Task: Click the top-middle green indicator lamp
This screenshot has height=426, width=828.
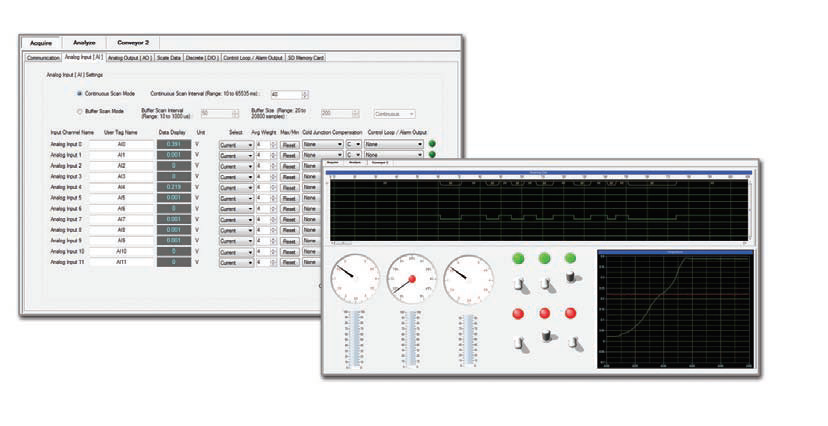Action: [x=545, y=259]
